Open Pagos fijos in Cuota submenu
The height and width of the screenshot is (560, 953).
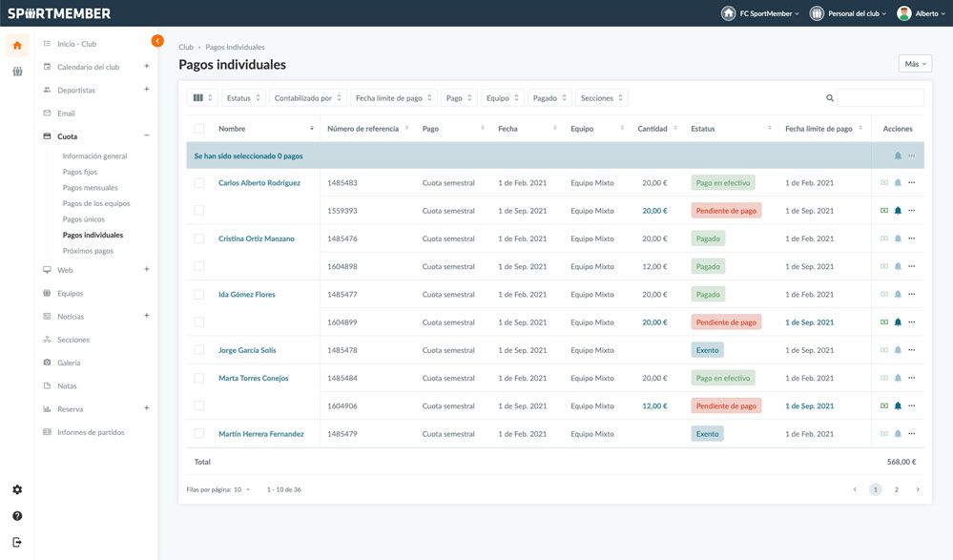[79, 172]
